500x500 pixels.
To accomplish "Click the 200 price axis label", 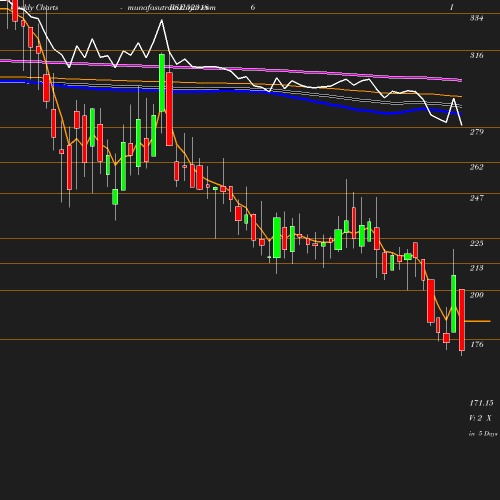I will 476,295.
